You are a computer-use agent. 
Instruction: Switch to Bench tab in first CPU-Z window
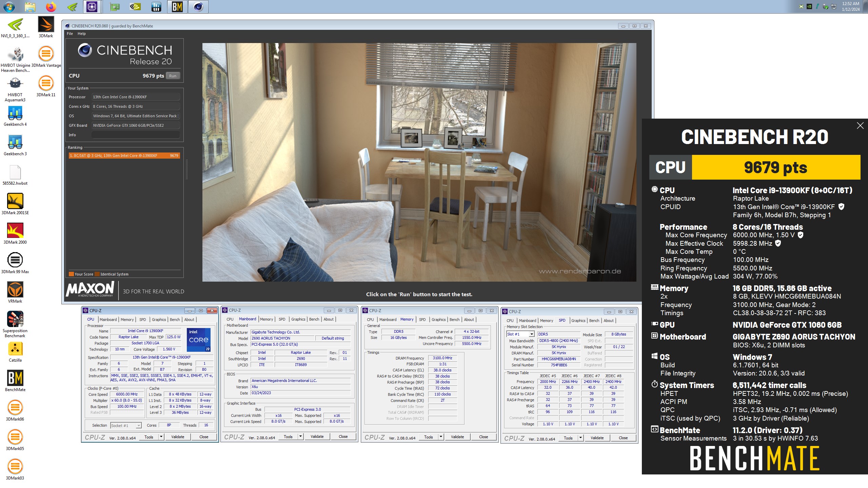pyautogui.click(x=175, y=320)
